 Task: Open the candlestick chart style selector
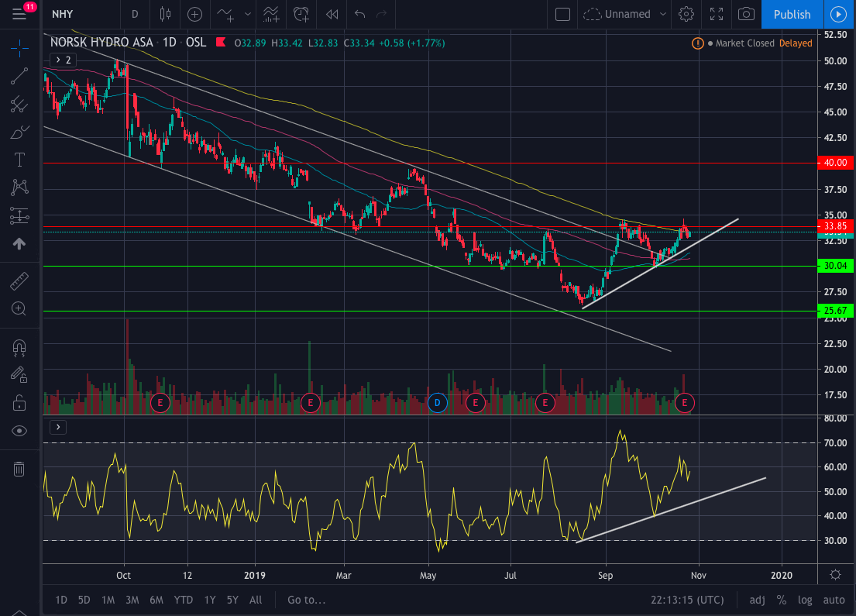pos(165,14)
